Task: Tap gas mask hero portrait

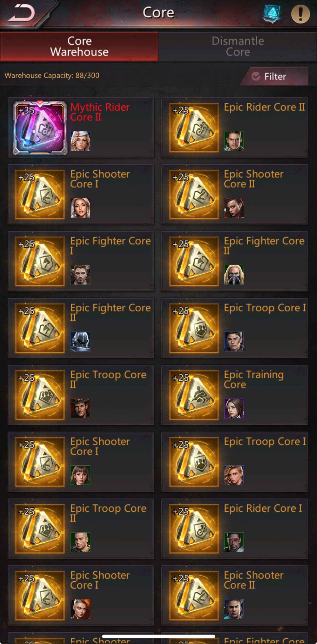Action: (234, 275)
